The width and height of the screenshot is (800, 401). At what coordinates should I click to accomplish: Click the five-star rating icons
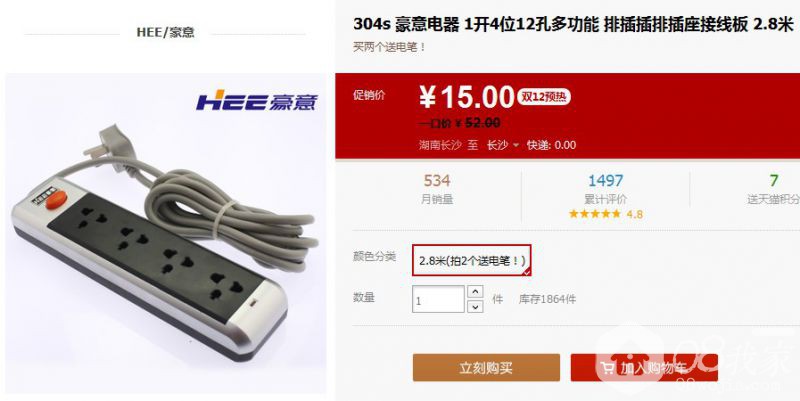coord(595,214)
